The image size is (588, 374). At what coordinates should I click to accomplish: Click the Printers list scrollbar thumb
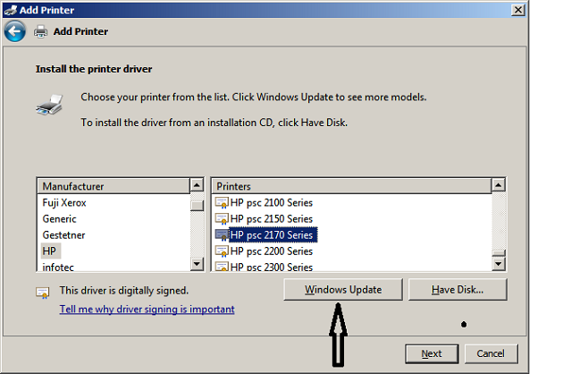pyautogui.click(x=499, y=253)
